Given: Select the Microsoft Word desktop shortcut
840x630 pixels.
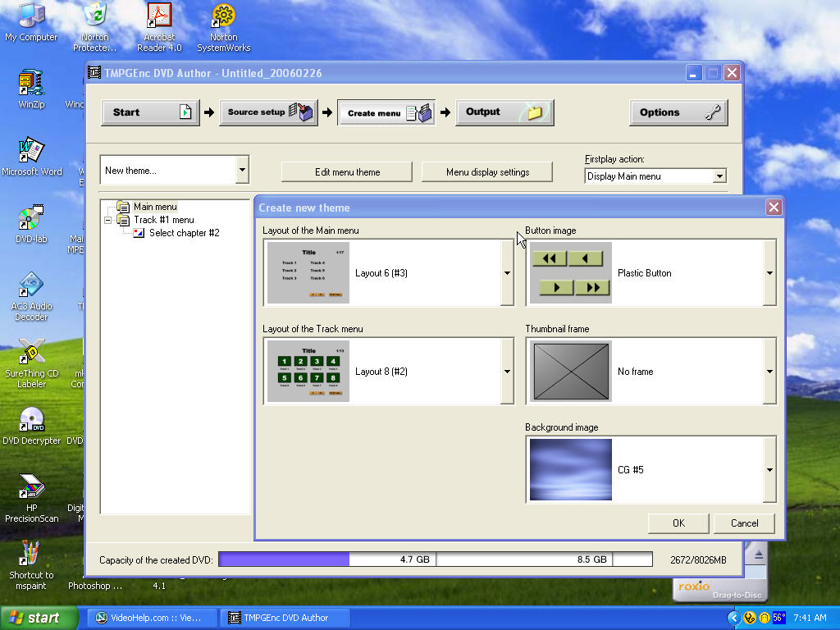Looking at the screenshot, I should coord(32,157).
